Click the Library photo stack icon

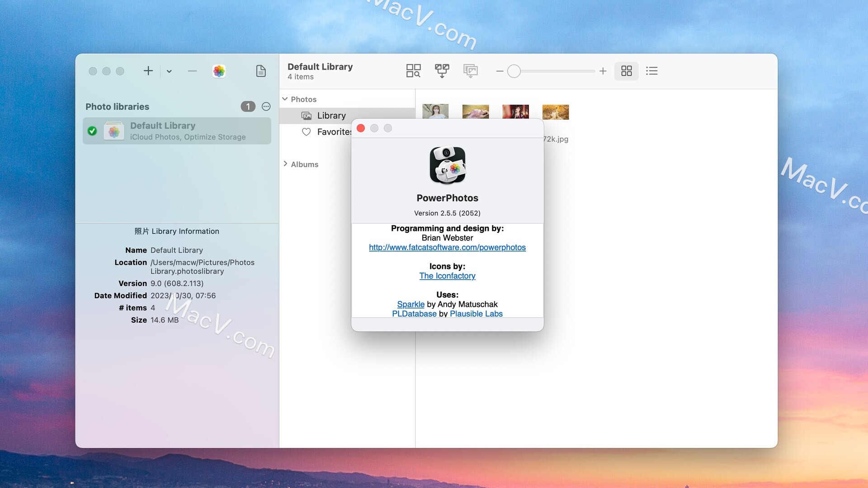pos(307,116)
